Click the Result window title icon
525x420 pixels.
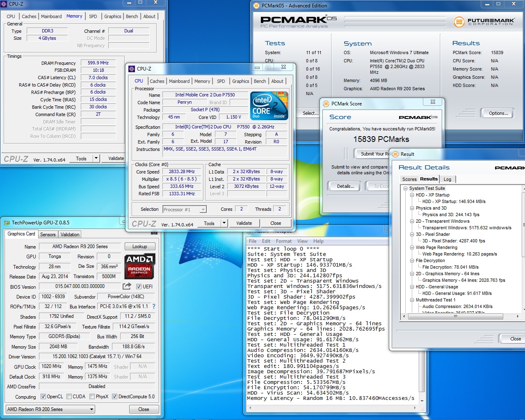click(395, 154)
